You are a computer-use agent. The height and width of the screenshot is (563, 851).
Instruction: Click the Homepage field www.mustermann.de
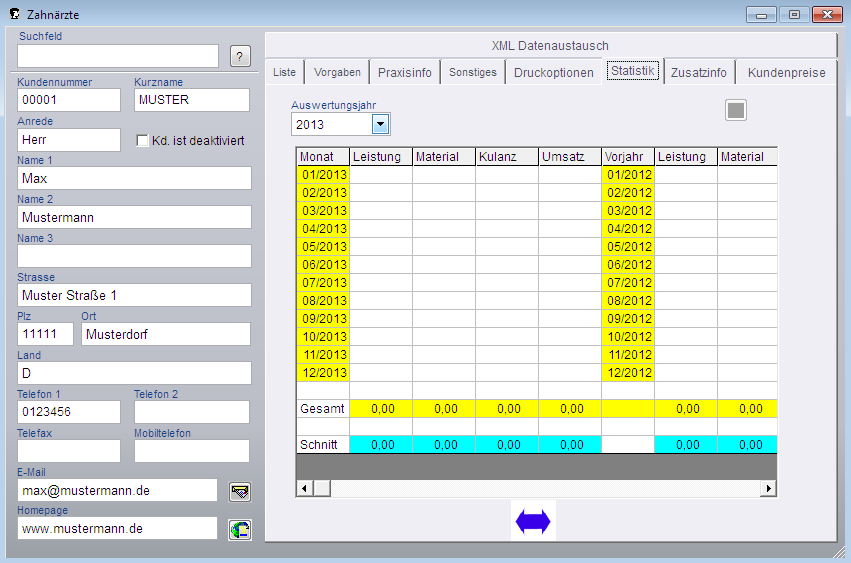tap(117, 528)
